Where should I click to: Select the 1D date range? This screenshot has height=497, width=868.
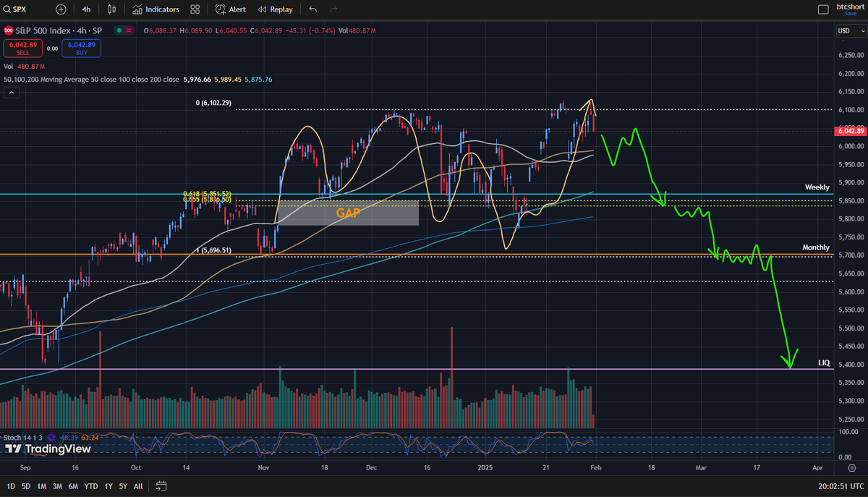[x=10, y=485]
